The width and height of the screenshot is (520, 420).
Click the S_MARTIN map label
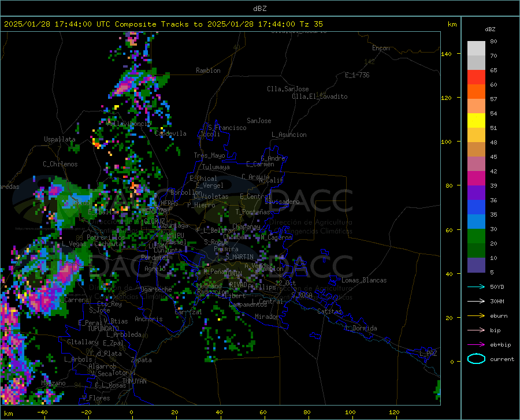pyautogui.click(x=239, y=257)
